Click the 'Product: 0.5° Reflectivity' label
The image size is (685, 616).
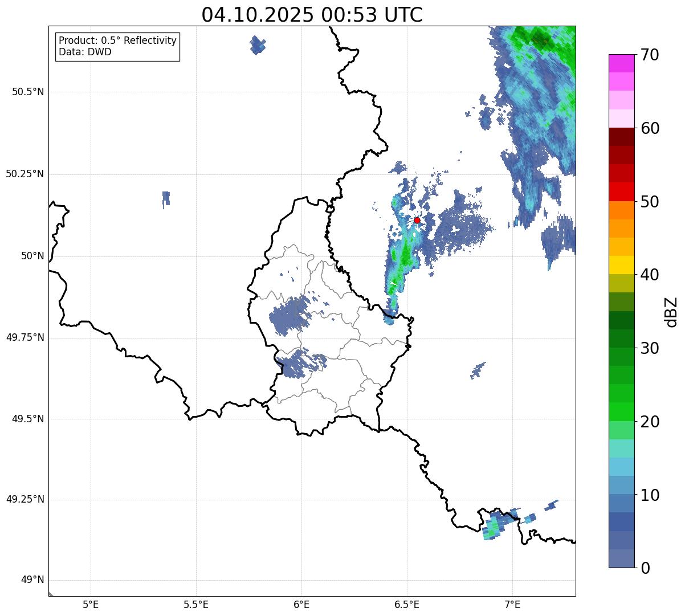coord(118,41)
